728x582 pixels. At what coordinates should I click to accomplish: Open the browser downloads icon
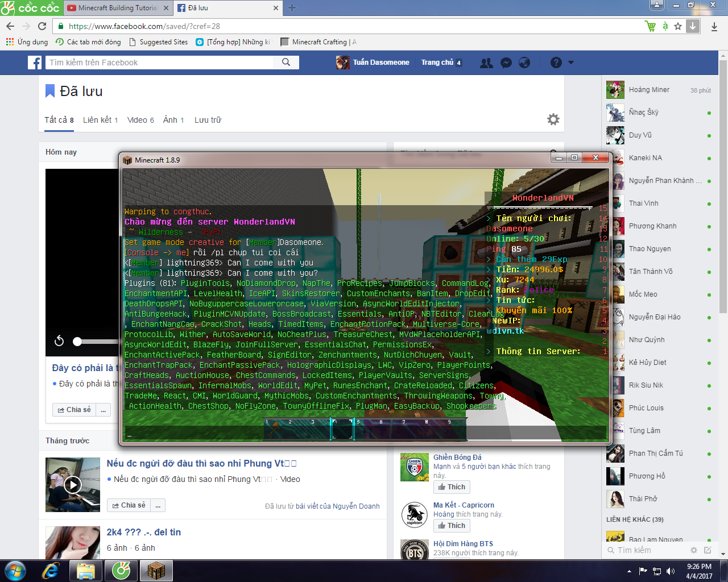coord(714,26)
